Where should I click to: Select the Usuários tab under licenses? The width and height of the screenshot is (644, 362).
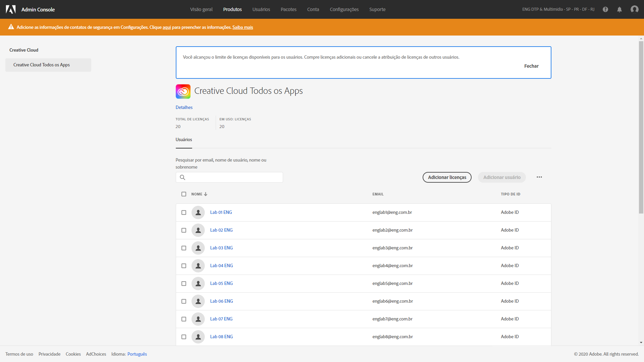pyautogui.click(x=184, y=139)
